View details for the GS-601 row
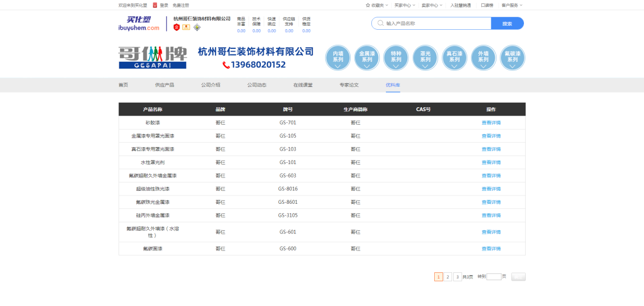 point(491,232)
